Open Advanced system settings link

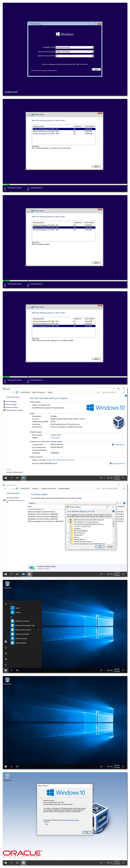click(x=15, y=410)
